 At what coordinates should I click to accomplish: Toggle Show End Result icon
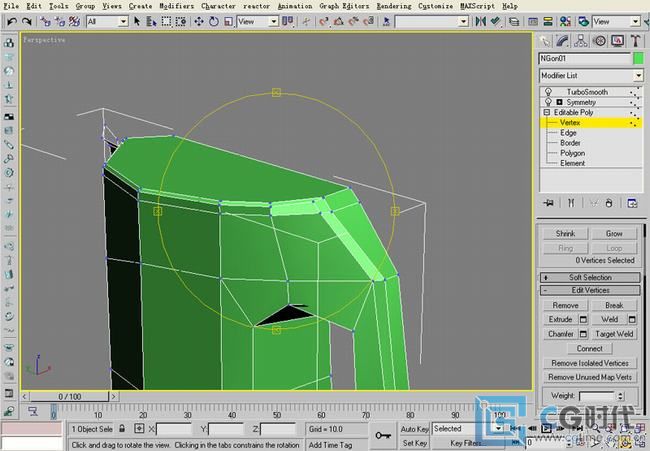(571, 203)
